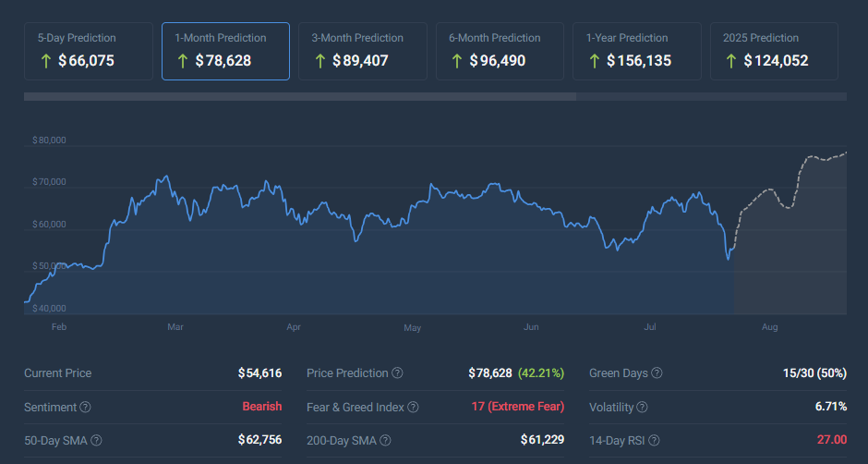The width and height of the screenshot is (868, 464).
Task: Click info icon beside 50-Day SMA
Action: [x=96, y=441]
